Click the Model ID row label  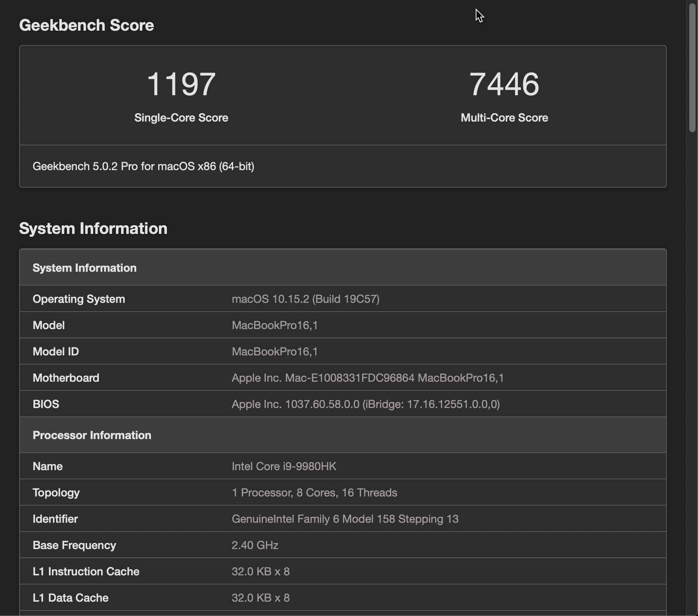click(x=56, y=351)
